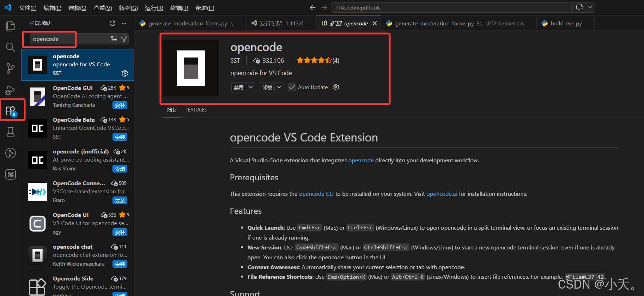Open manage gear for opencode SST item
This screenshot has width=644, height=296.
(x=125, y=73)
